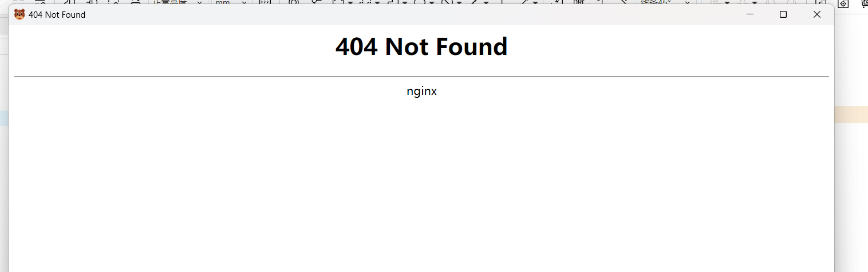
Task: Click the crosshair target icon at top right
Action: 843,3
